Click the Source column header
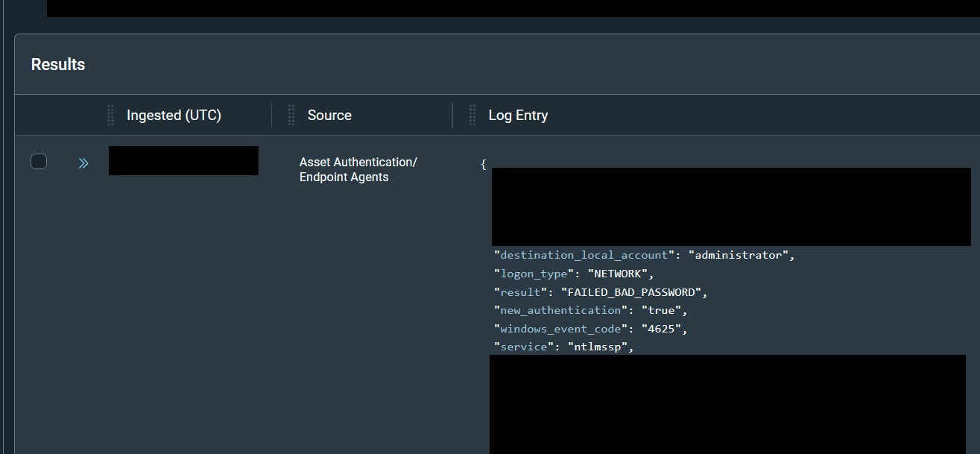 click(x=329, y=115)
